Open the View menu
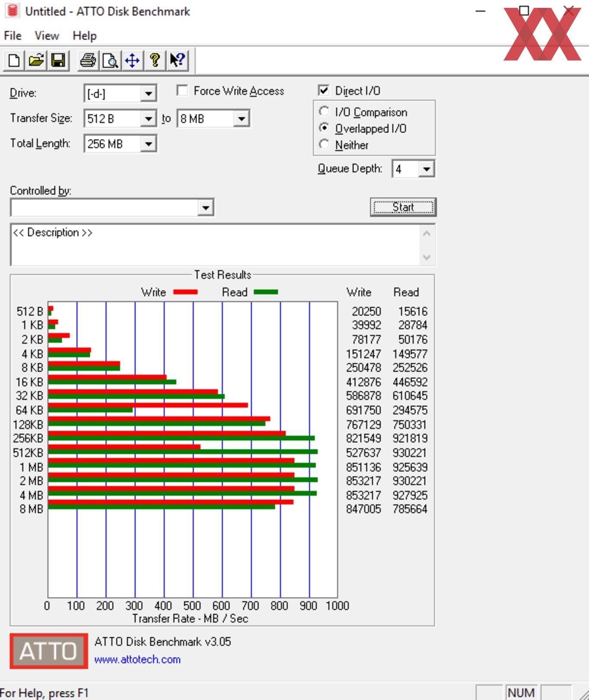The width and height of the screenshot is (589, 700). click(47, 35)
